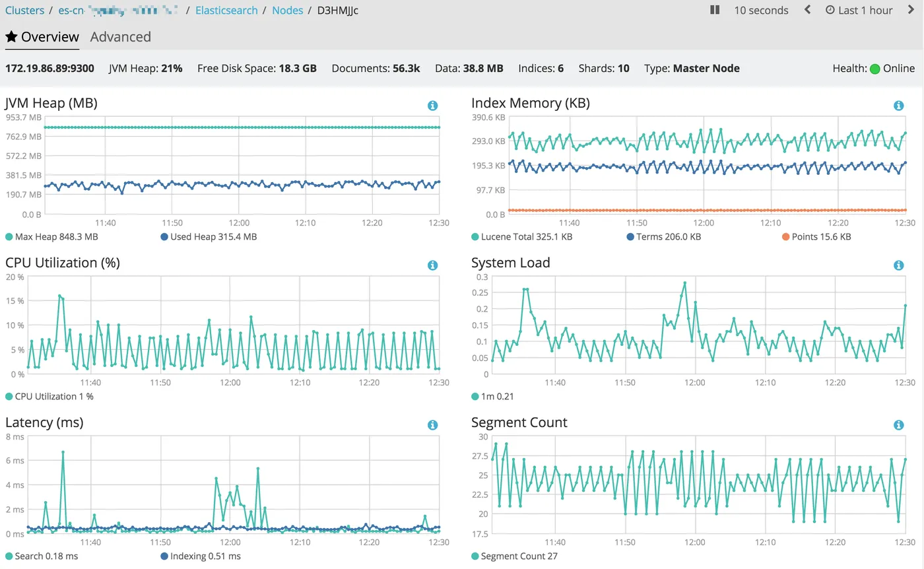Click the highest search latency spike near 6 ms
This screenshot has width=924, height=569.
63,452
